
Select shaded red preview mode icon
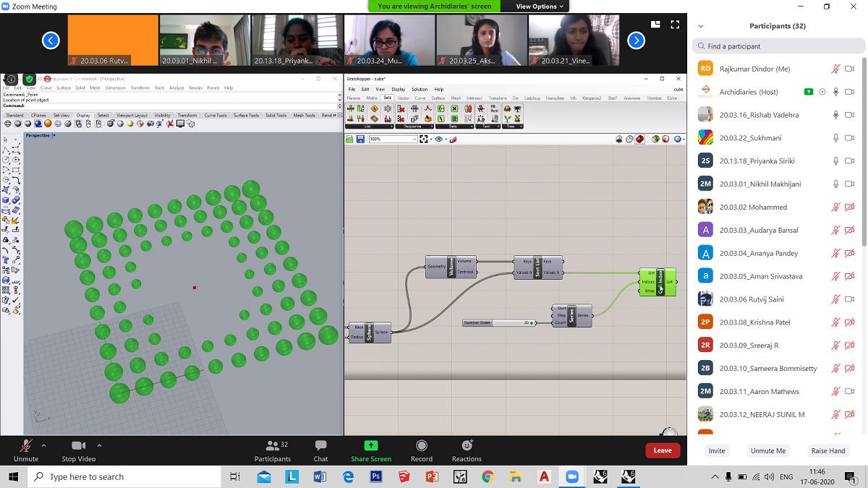pyautogui.click(x=640, y=139)
